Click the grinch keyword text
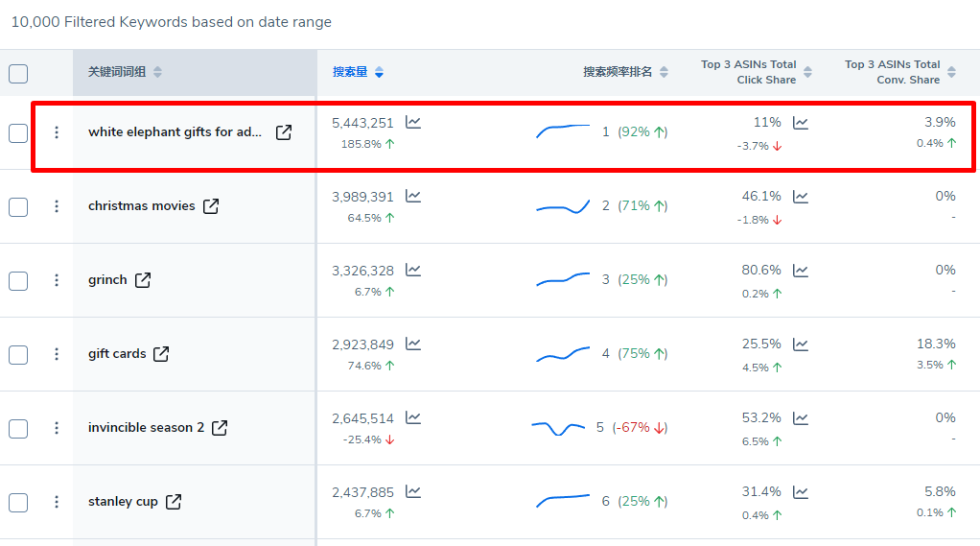This screenshot has height=546, width=980. (107, 280)
